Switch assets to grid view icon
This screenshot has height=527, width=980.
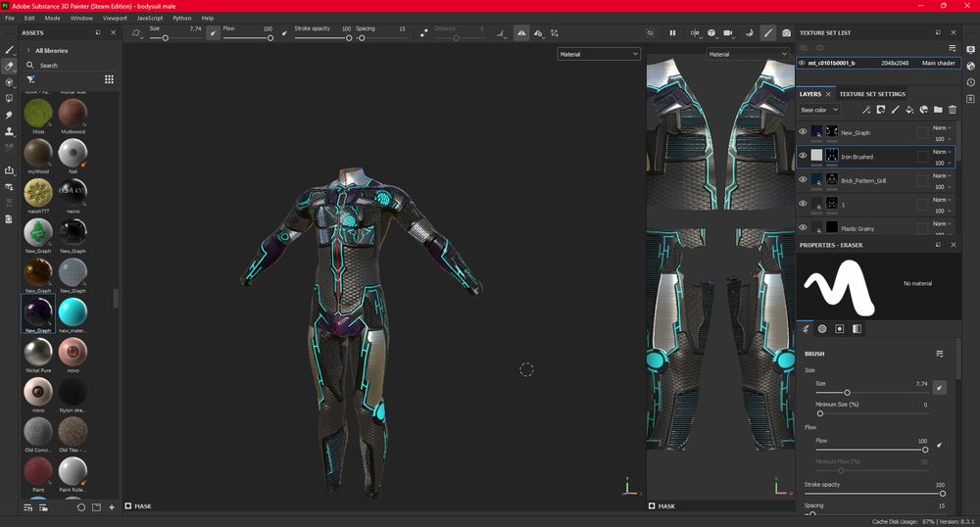(x=109, y=79)
